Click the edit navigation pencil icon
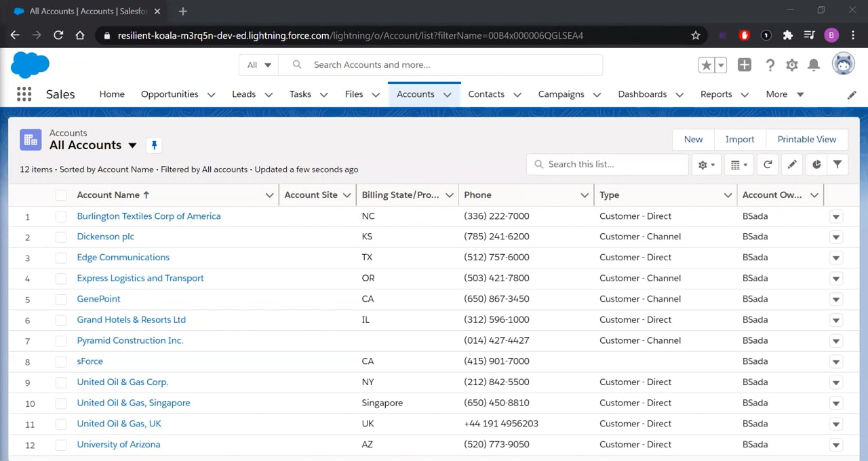 coord(852,95)
